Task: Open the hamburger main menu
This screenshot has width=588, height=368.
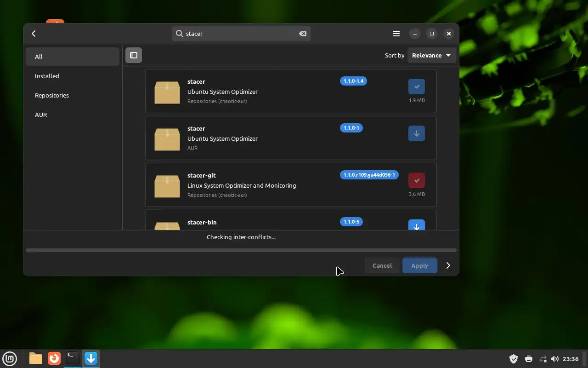Action: (x=396, y=34)
